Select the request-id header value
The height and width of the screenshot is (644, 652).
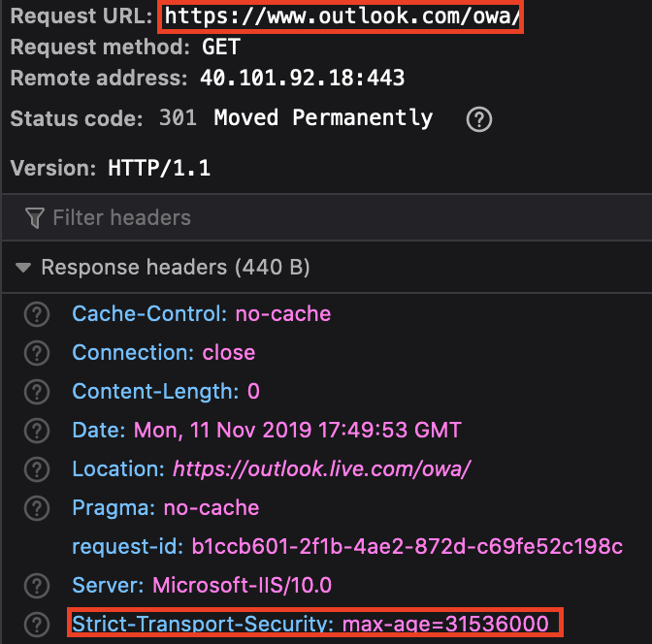click(404, 546)
